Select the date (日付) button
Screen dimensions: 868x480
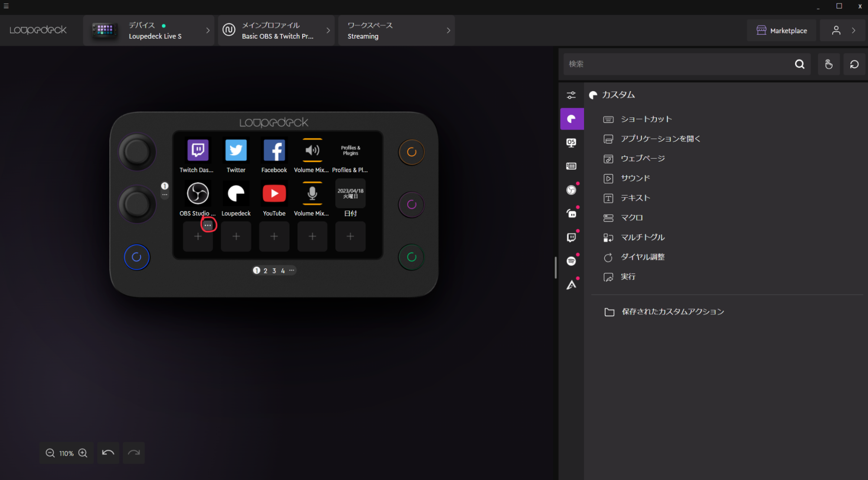(x=350, y=193)
